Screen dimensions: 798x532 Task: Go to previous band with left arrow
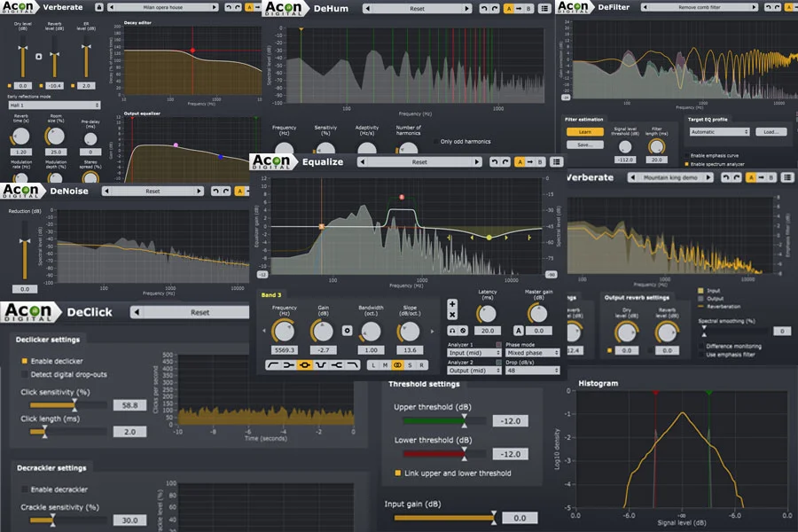tap(264, 331)
